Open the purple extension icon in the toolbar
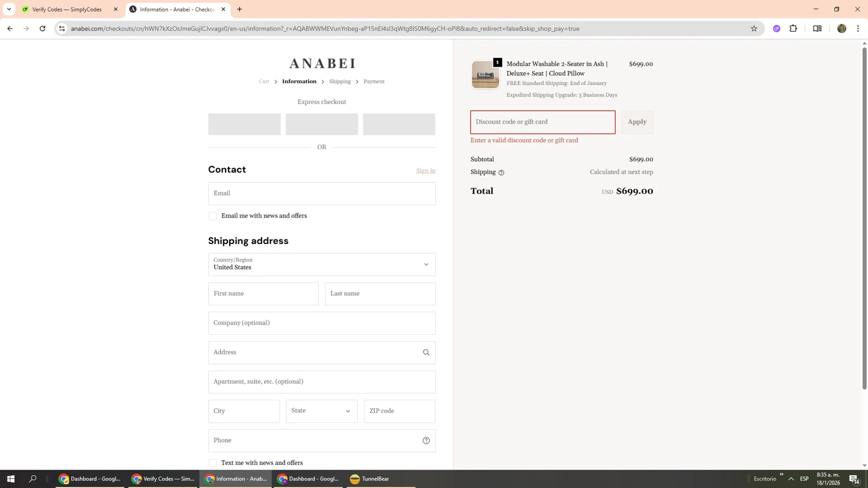The height and width of the screenshot is (488, 868). [777, 28]
